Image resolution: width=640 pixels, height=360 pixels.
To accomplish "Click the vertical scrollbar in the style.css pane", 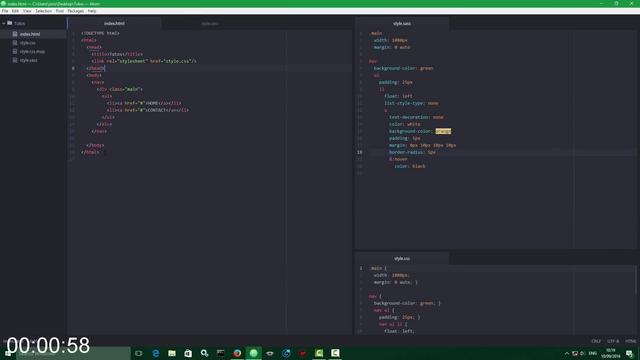I will pos(636,280).
